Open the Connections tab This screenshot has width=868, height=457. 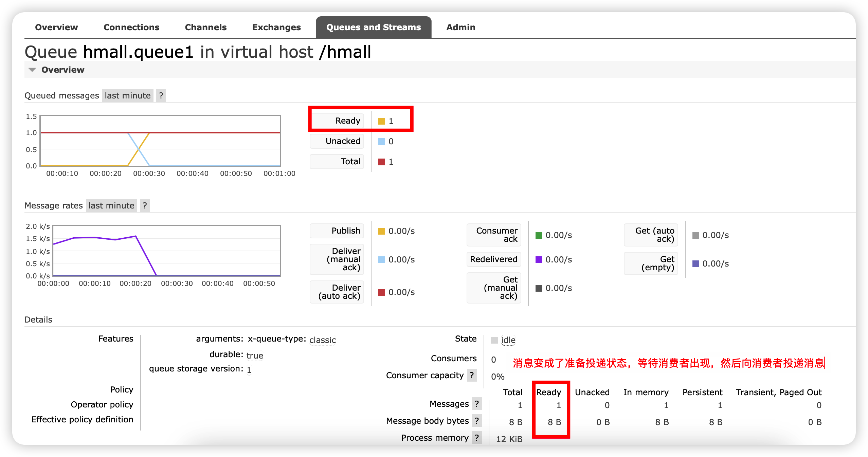[x=131, y=27]
